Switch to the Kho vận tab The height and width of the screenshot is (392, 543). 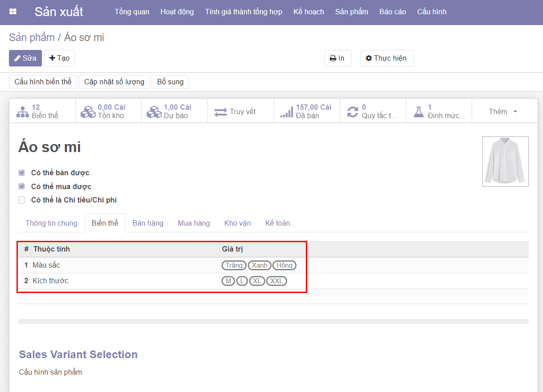(x=237, y=223)
